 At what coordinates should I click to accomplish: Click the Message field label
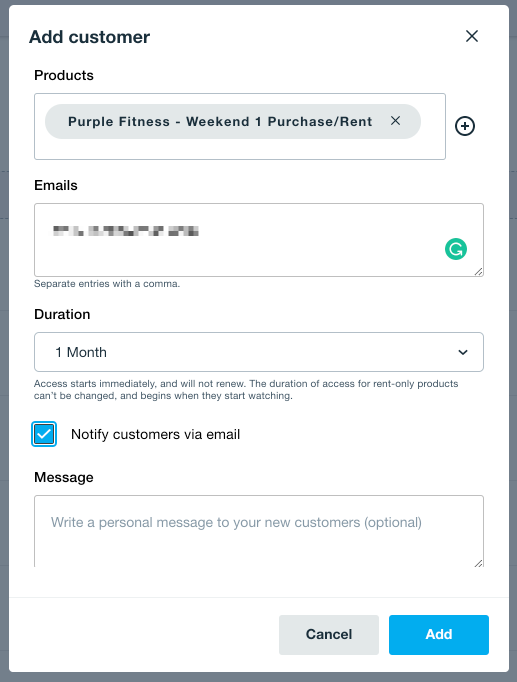click(x=63, y=477)
